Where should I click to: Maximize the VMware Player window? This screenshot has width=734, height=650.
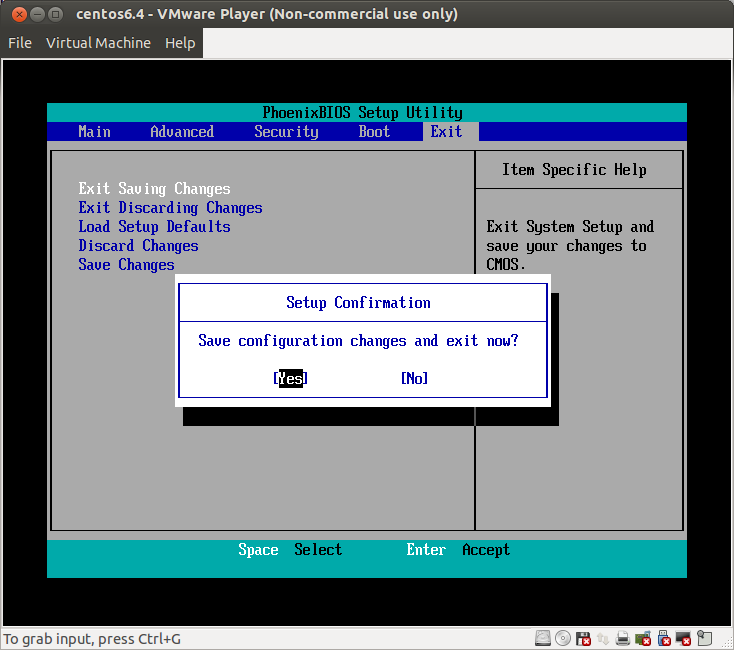(56, 15)
